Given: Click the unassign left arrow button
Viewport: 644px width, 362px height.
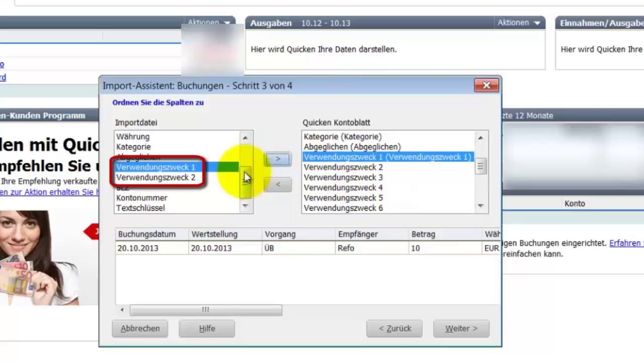Looking at the screenshot, I should click(x=278, y=185).
